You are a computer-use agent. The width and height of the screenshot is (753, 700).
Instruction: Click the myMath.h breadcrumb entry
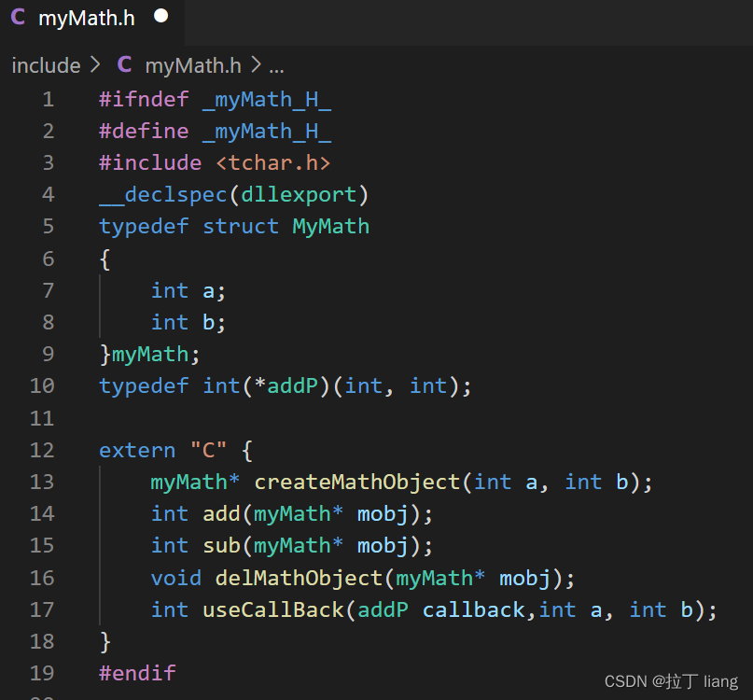click(192, 65)
